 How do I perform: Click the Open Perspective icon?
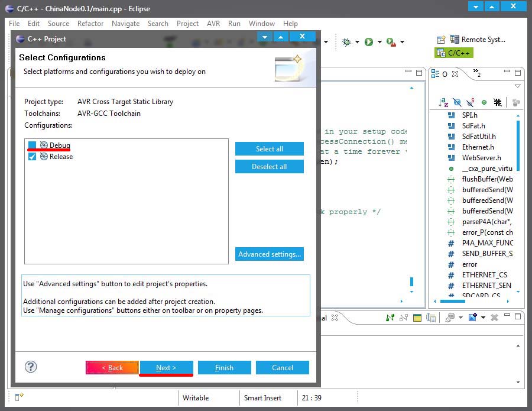click(441, 40)
